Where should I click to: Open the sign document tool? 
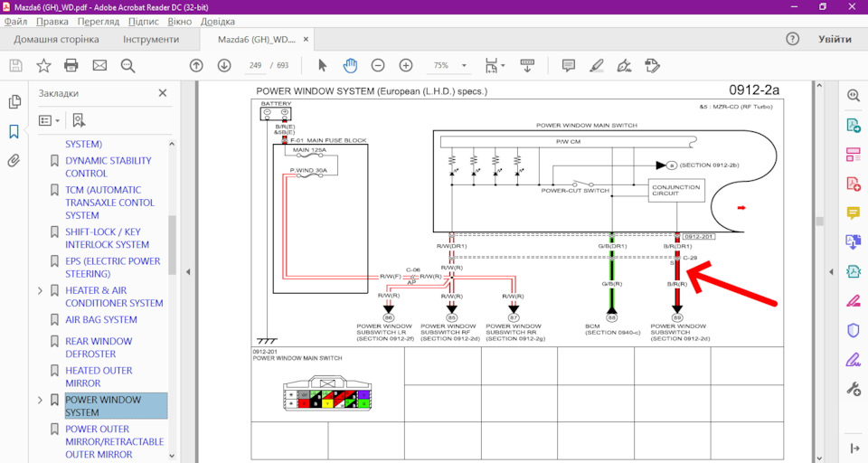[625, 65]
